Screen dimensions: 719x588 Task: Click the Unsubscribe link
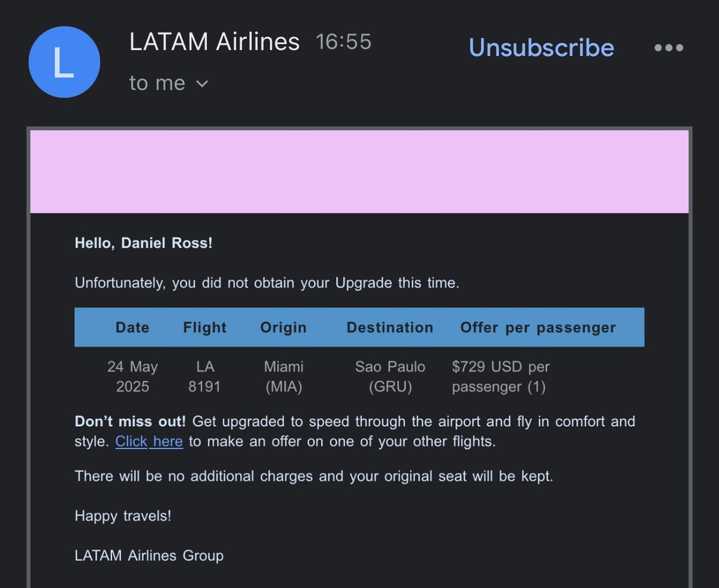pos(541,48)
